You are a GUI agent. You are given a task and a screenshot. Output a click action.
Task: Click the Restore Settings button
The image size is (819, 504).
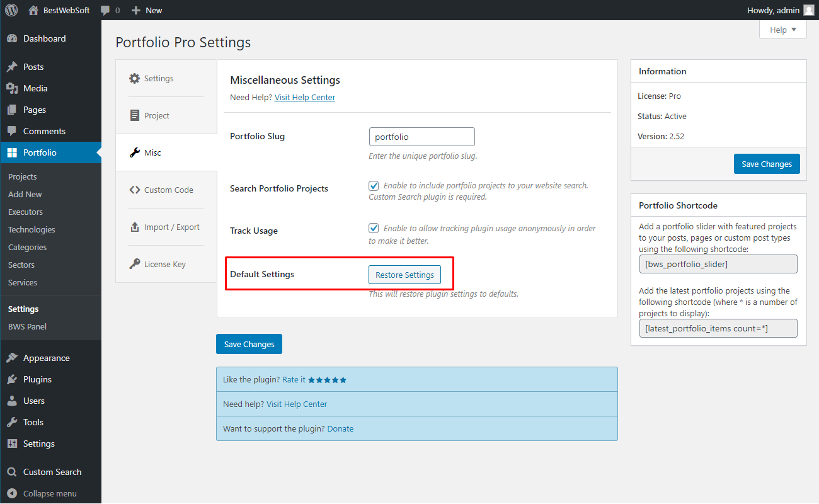click(404, 275)
